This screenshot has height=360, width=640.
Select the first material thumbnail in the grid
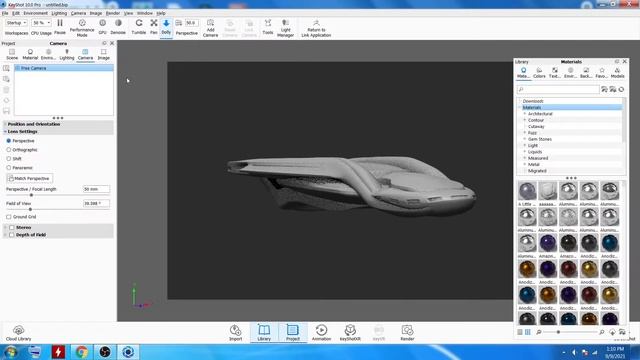point(527,191)
